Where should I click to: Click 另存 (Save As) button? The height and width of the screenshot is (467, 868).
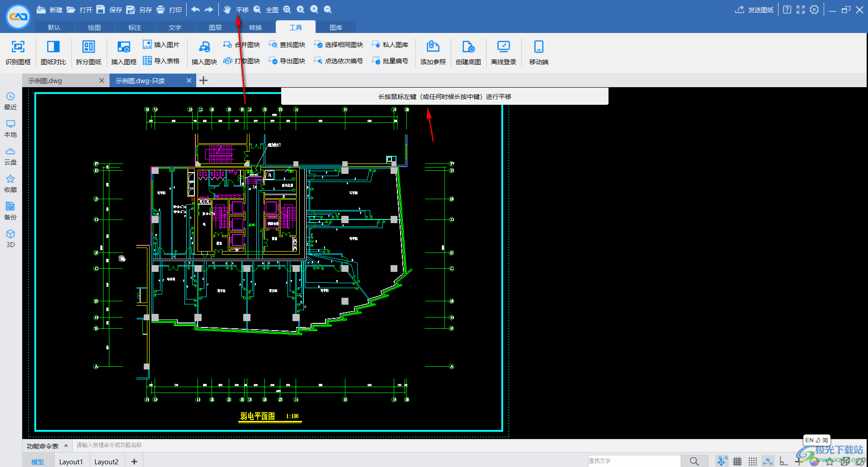pos(139,9)
